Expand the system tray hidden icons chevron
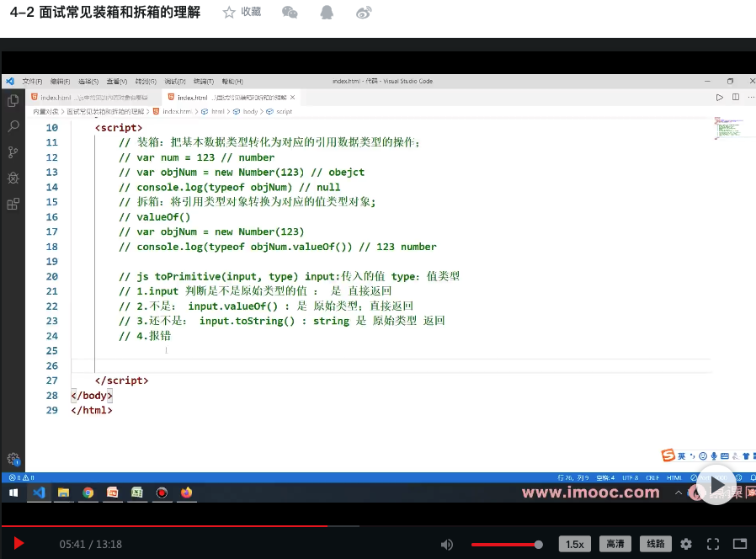 679,492
